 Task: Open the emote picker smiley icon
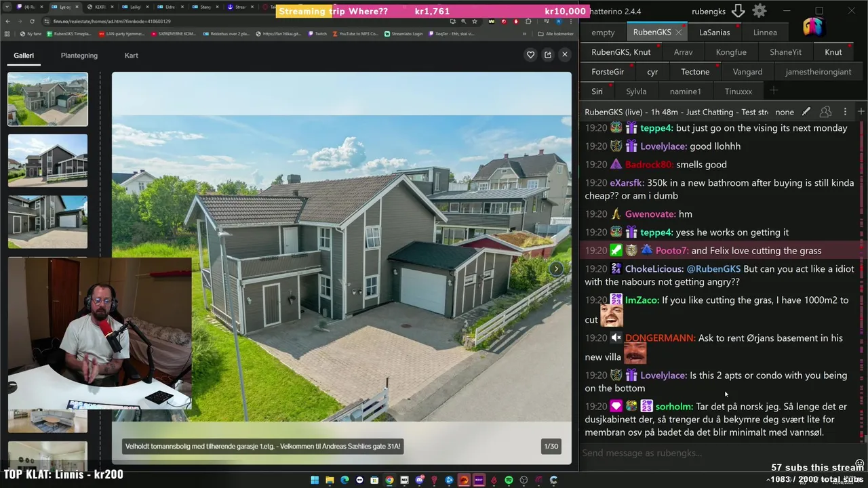[x=860, y=464]
